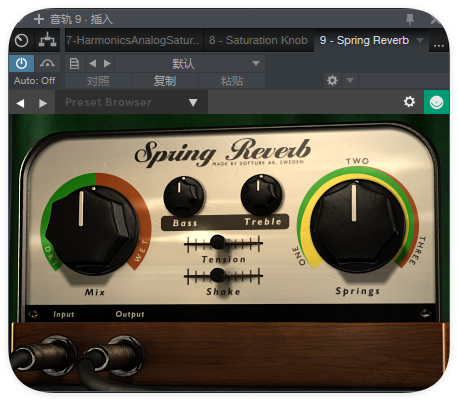Screen dimensions: 458x401
Task: Open host gear settings icon
Action: tap(332, 80)
